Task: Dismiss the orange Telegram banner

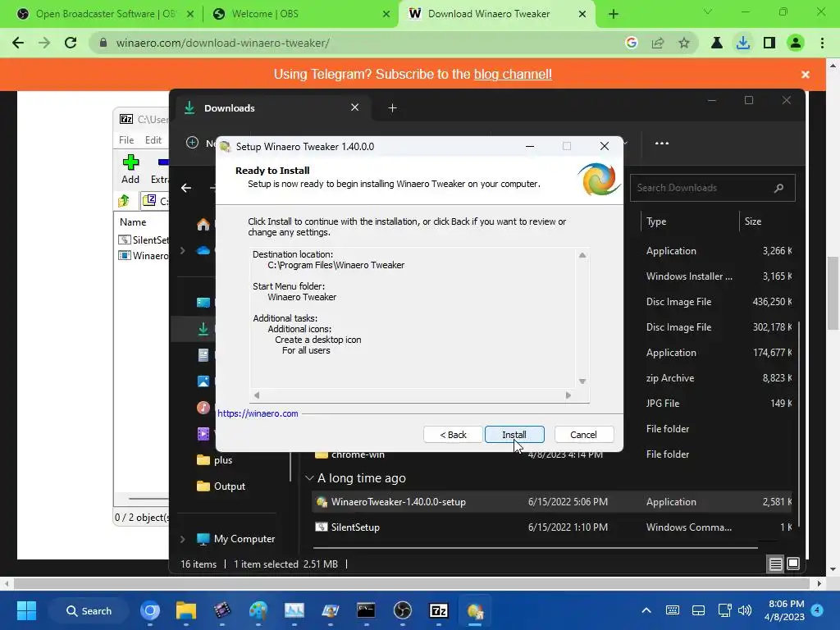Action: [x=806, y=75]
